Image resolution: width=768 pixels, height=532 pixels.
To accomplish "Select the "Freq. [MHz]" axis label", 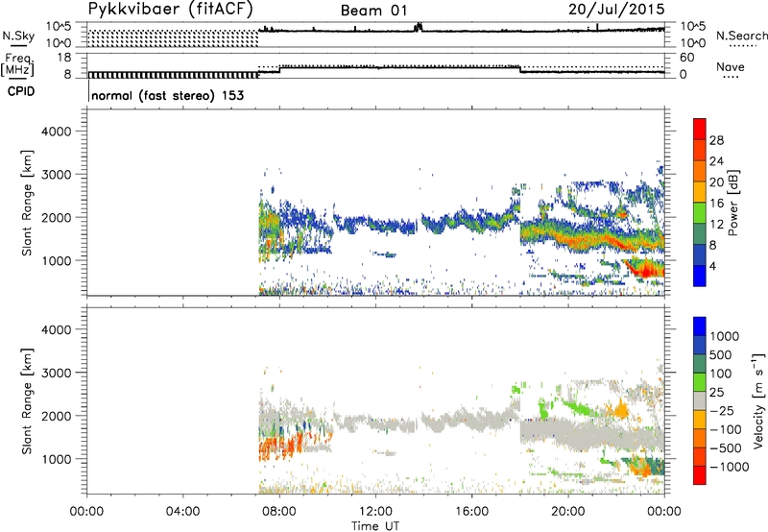I will (18, 65).
